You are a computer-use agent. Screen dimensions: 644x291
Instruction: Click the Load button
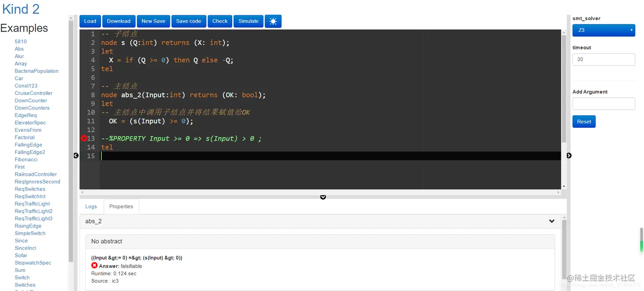coord(90,21)
